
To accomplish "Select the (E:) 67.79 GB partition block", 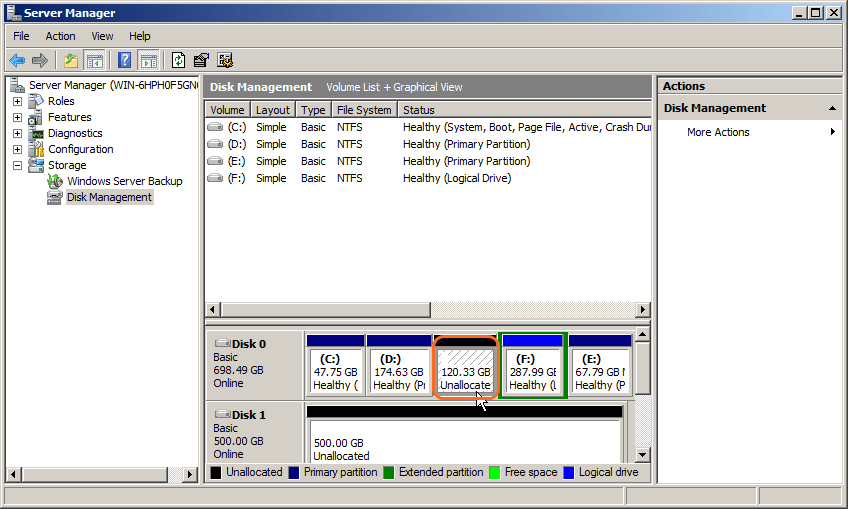I will (600, 366).
